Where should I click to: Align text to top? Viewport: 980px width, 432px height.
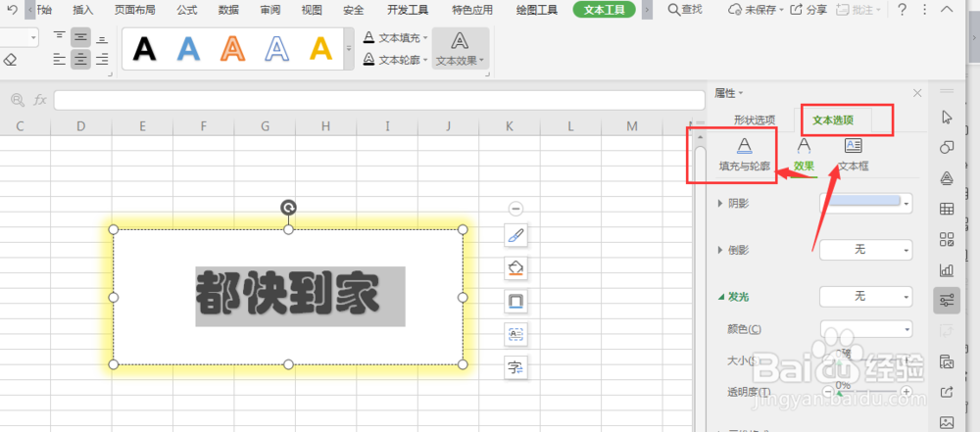click(x=60, y=37)
